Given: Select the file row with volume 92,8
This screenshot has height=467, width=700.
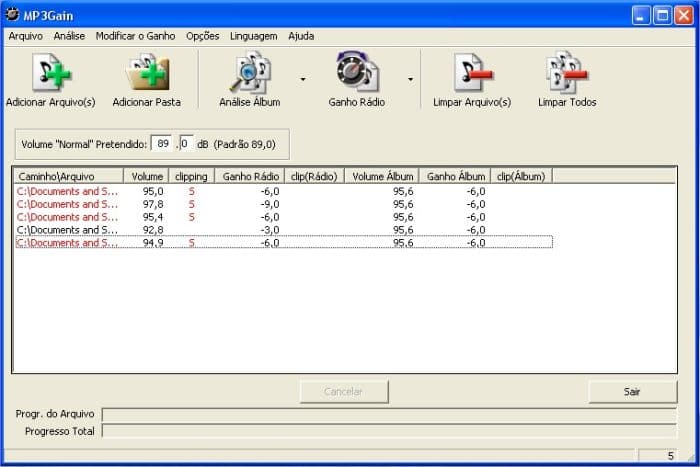Looking at the screenshot, I should [x=284, y=230].
